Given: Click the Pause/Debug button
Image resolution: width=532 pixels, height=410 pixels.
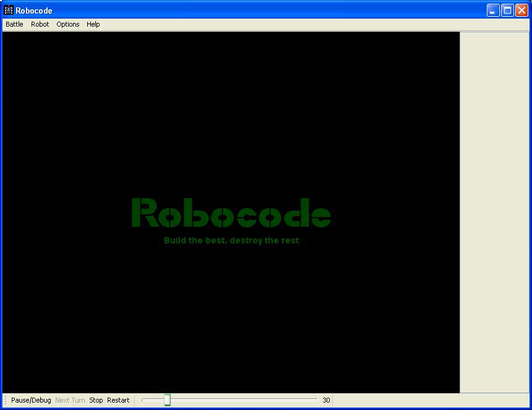Looking at the screenshot, I should (x=31, y=400).
